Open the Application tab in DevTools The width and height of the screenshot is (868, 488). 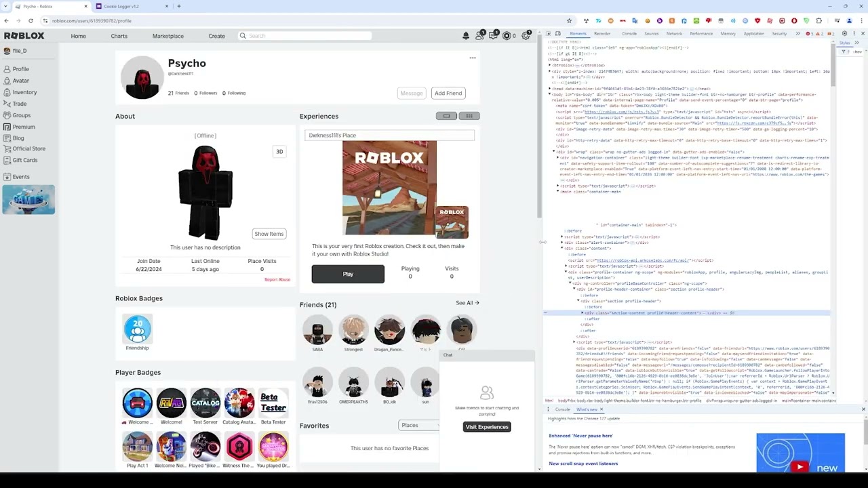[x=754, y=33]
